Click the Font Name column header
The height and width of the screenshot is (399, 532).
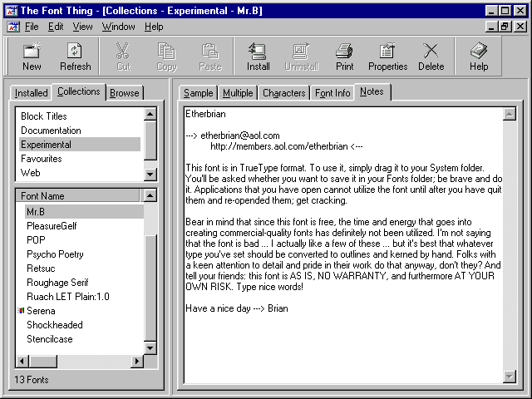pyautogui.click(x=77, y=196)
